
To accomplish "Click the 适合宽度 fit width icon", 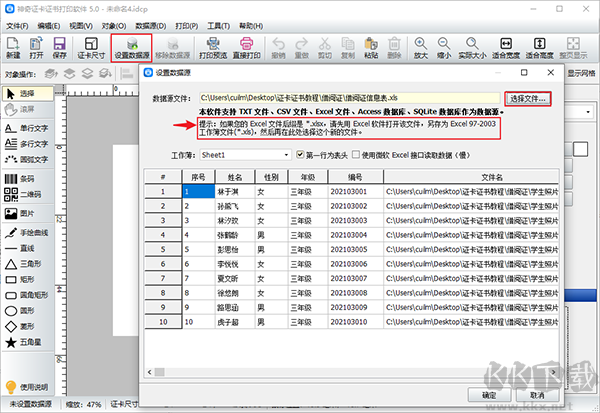I will pyautogui.click(x=506, y=48).
